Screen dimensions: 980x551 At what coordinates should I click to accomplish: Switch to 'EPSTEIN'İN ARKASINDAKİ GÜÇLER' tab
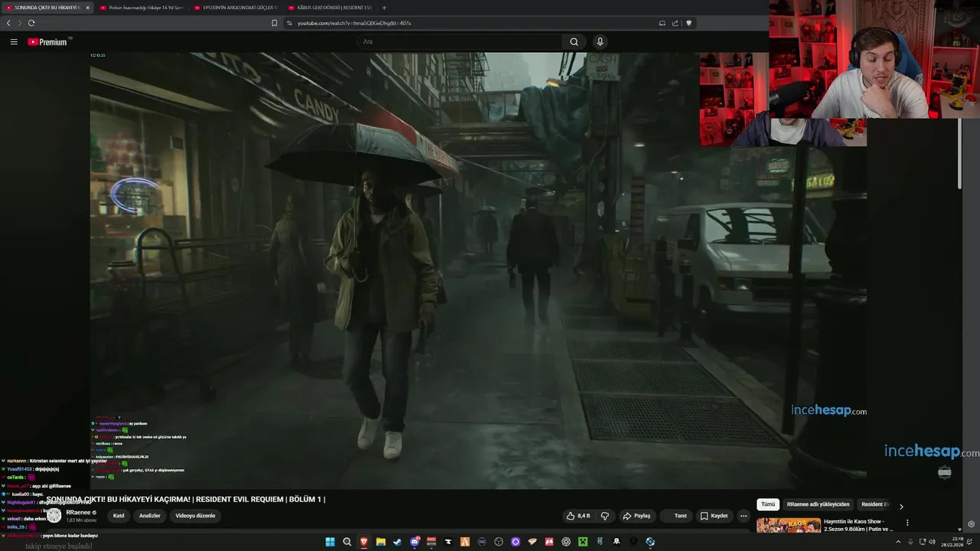(235, 8)
